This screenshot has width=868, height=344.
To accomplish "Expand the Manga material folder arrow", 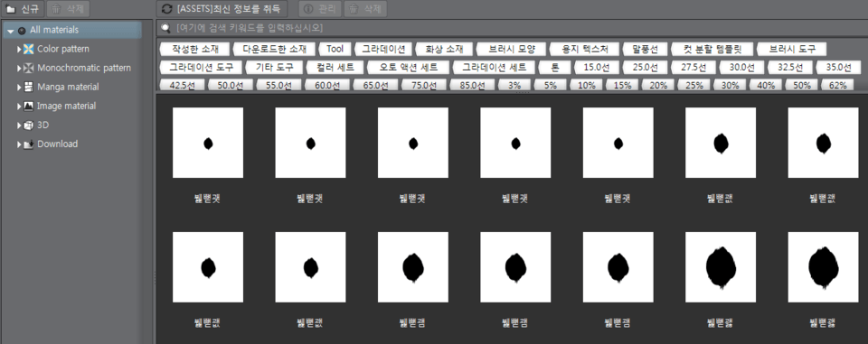I will 19,87.
